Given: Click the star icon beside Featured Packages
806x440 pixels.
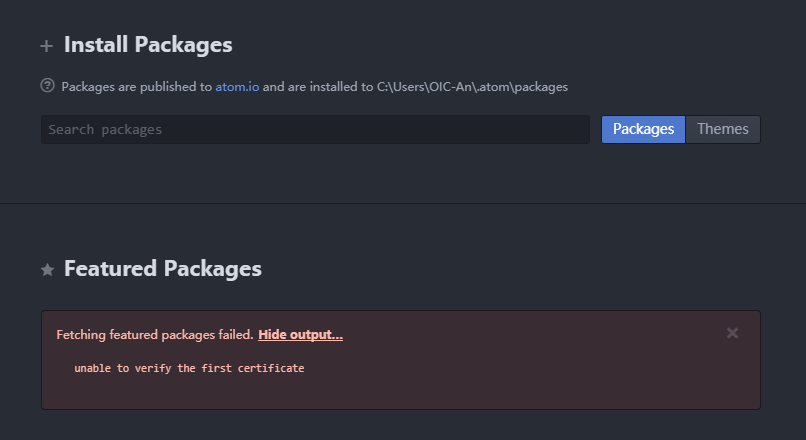Looking at the screenshot, I should (x=47, y=269).
